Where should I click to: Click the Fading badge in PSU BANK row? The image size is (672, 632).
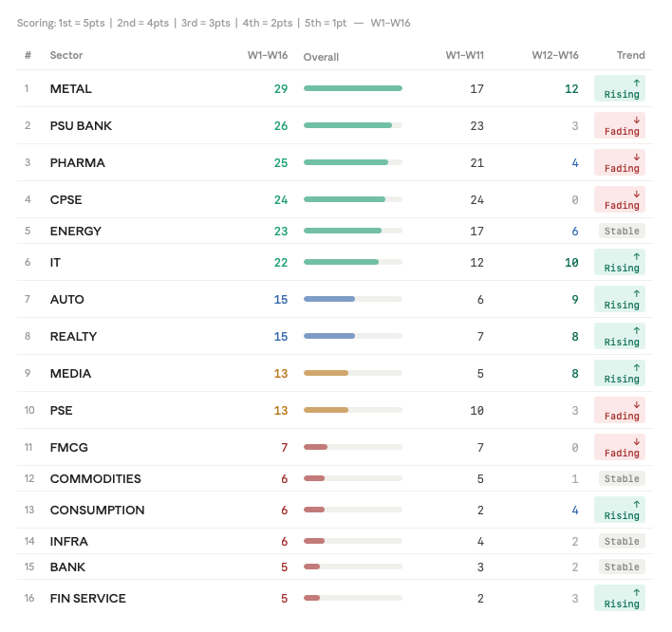(x=619, y=125)
